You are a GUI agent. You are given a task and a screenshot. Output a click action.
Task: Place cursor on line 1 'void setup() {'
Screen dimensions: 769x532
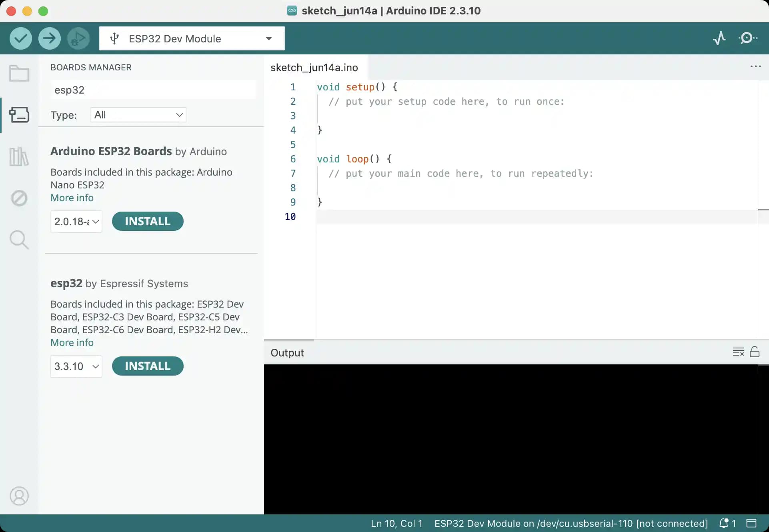point(357,87)
